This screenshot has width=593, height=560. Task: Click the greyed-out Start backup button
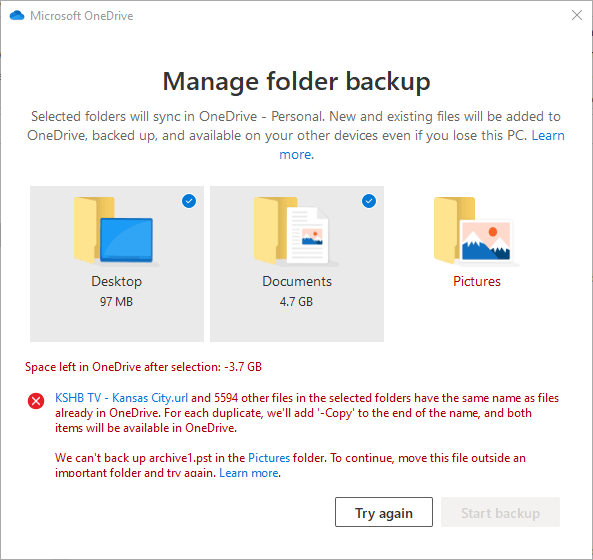coord(500,512)
